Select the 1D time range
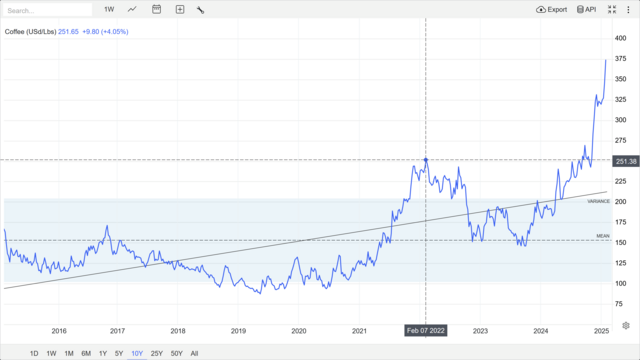 34,353
